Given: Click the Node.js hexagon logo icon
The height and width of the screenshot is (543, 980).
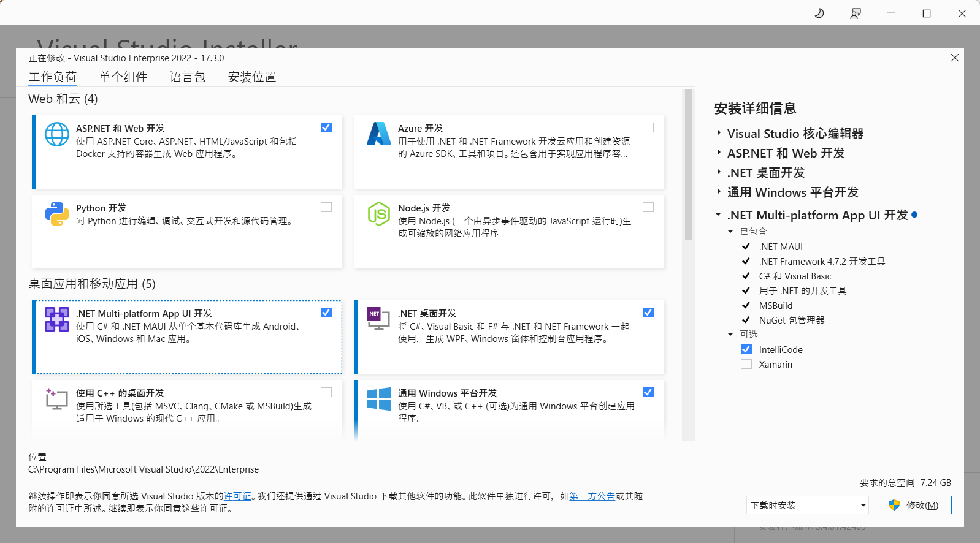Looking at the screenshot, I should 379,214.
